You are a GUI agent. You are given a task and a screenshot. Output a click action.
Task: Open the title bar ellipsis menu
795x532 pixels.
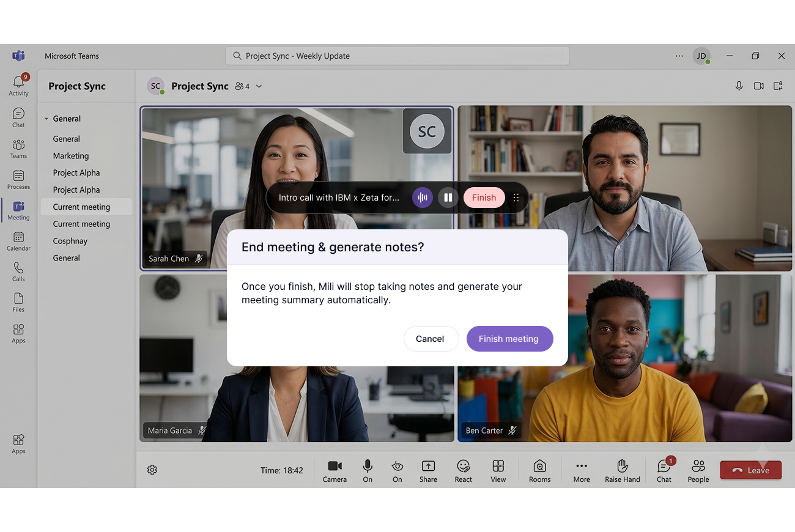[679, 56]
